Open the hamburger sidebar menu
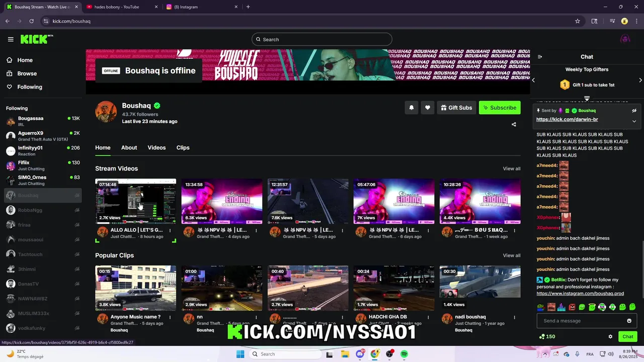The width and height of the screenshot is (644, 362). coord(11,39)
